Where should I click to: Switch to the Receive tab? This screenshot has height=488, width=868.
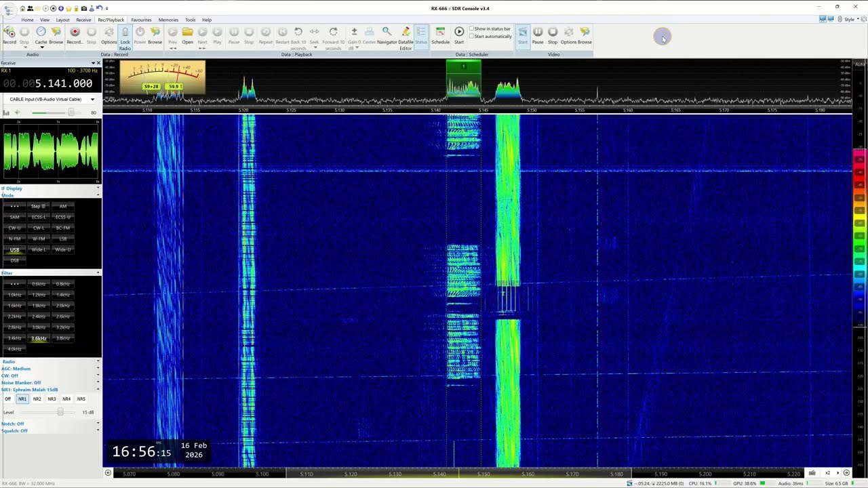pos(83,20)
